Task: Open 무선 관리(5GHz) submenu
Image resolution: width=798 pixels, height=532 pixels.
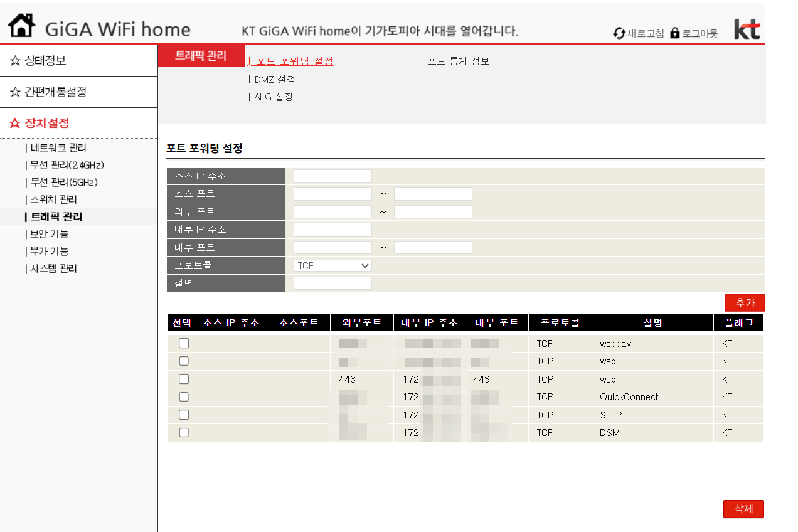Action: pos(64,182)
